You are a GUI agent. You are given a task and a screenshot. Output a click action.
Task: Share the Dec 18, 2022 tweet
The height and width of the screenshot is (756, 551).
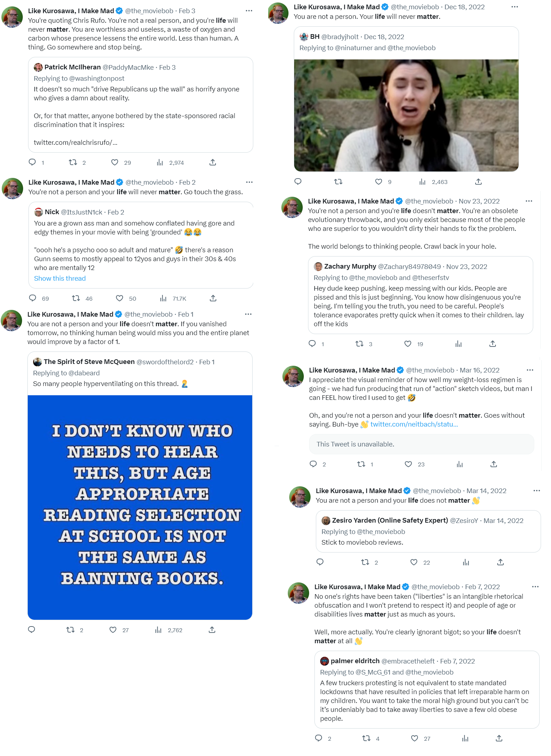[478, 181]
